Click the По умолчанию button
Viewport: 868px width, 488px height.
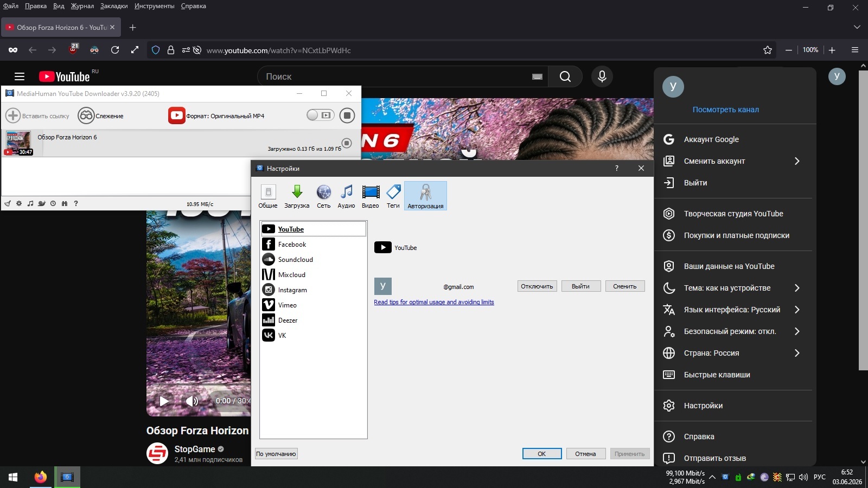pyautogui.click(x=276, y=454)
